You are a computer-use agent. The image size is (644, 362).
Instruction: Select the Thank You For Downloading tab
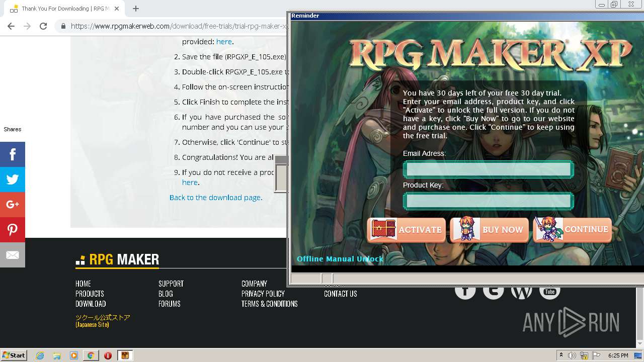[64, 9]
